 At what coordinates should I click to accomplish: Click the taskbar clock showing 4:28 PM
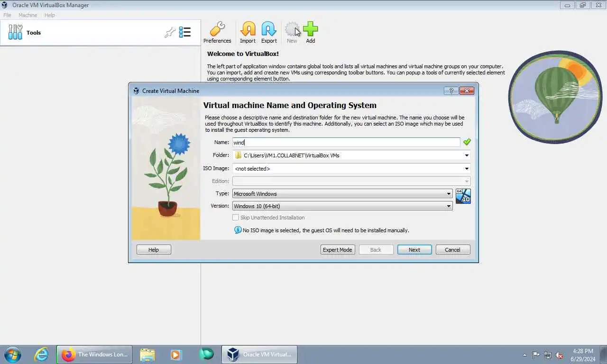(x=583, y=355)
